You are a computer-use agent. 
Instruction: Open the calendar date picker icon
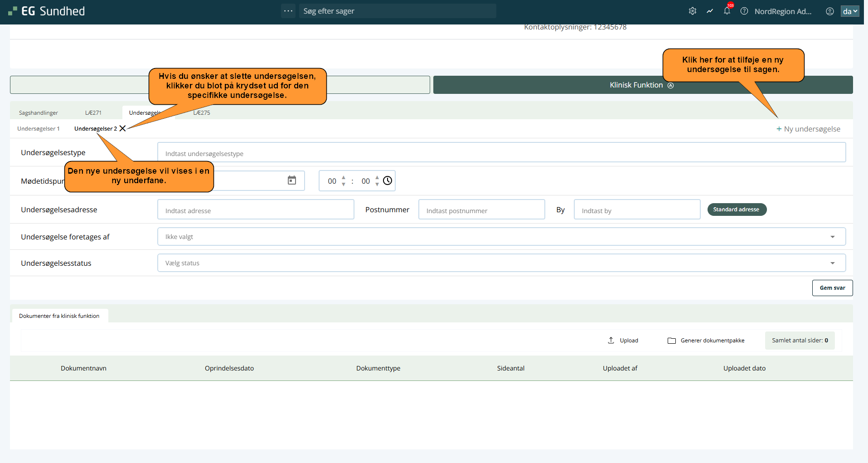[292, 180]
